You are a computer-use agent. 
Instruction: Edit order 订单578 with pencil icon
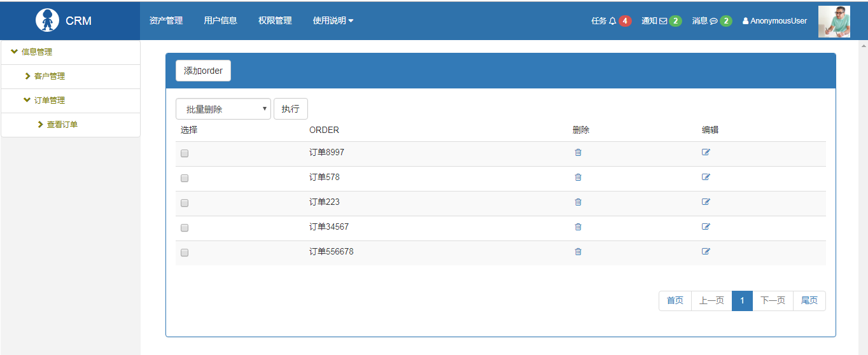pyautogui.click(x=706, y=177)
